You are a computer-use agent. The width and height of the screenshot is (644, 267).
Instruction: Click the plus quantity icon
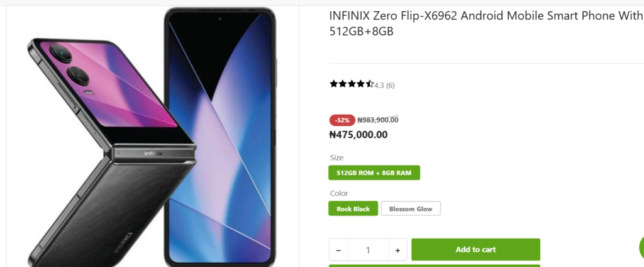[x=397, y=250]
